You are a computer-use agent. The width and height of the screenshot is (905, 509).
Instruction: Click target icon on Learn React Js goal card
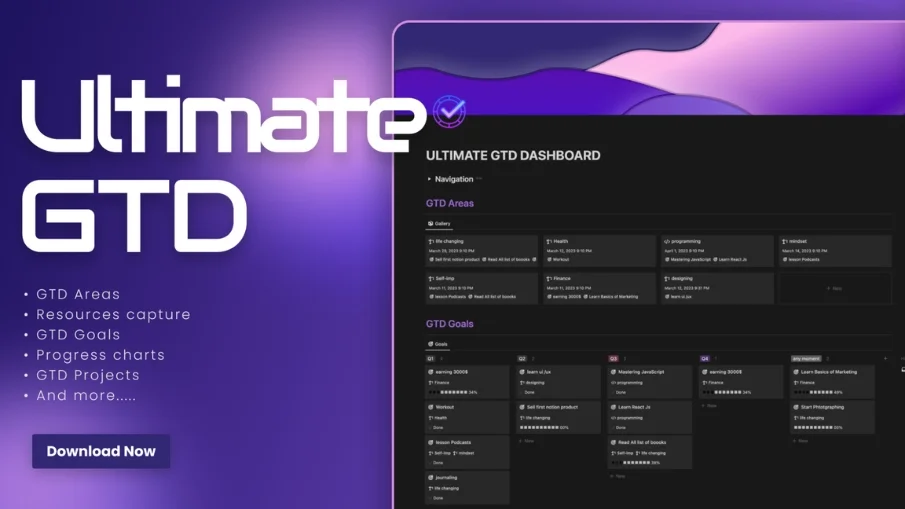click(613, 407)
